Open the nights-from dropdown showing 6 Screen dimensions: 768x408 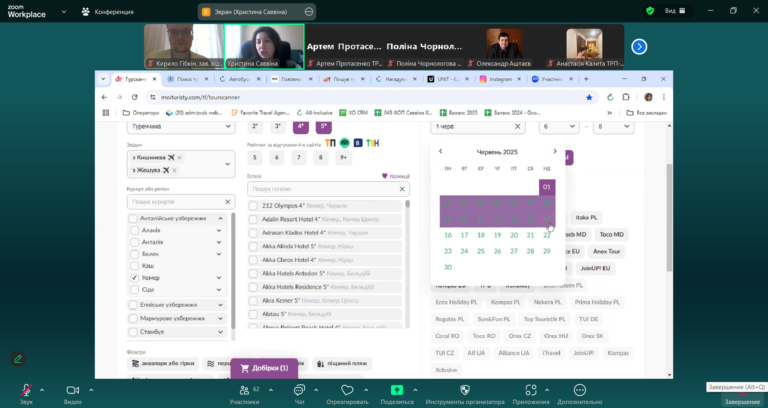click(x=559, y=126)
